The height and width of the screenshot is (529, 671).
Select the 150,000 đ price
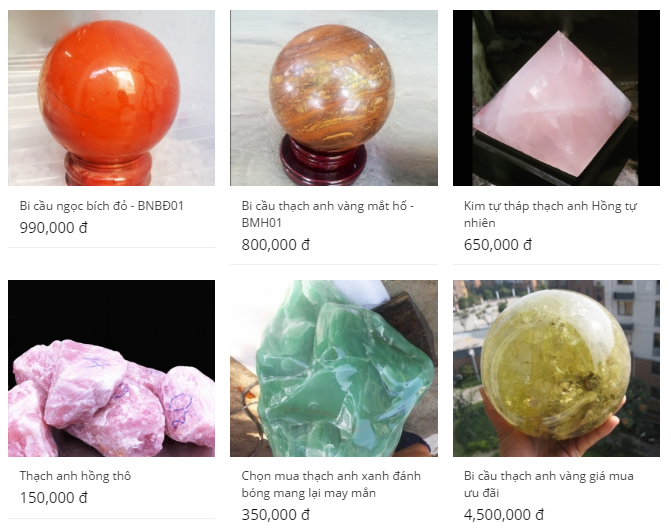coord(53,498)
